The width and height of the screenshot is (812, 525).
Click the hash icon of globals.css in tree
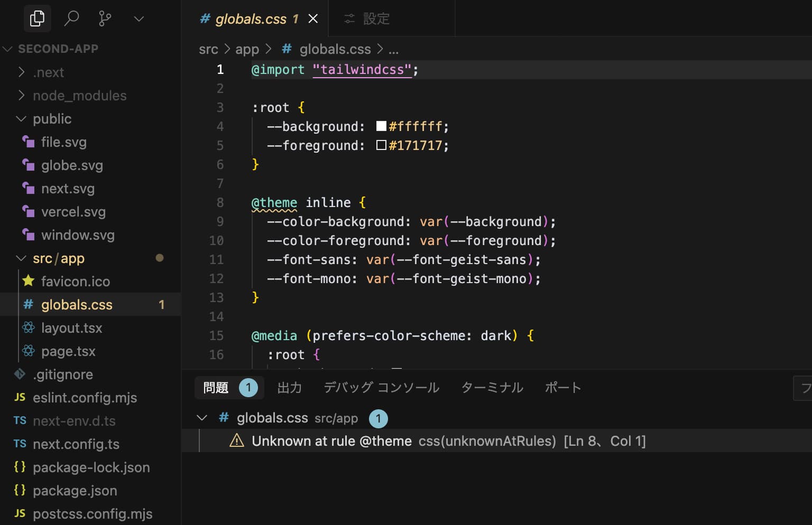point(29,304)
